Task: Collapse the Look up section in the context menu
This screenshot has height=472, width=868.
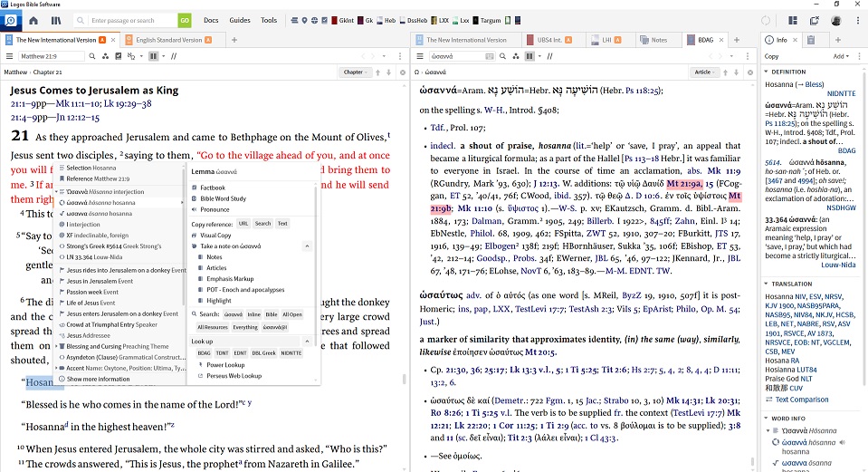Action: pos(309,342)
